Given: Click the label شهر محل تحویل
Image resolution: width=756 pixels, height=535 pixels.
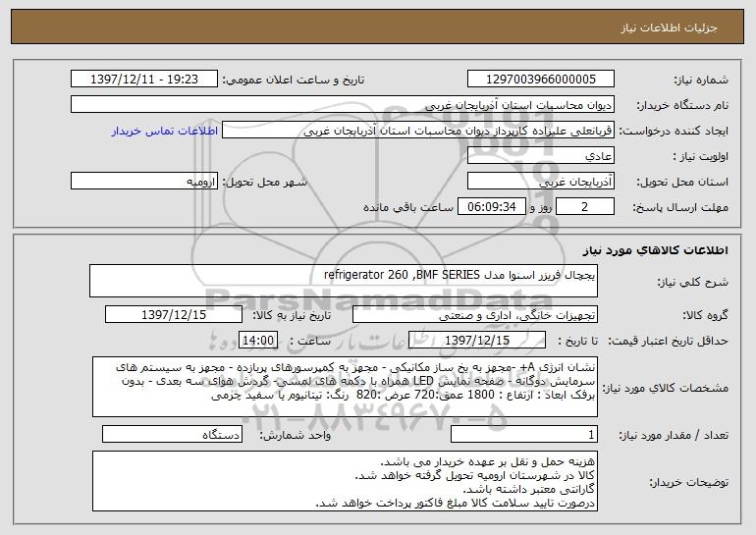Looking at the screenshot, I should (264, 183).
